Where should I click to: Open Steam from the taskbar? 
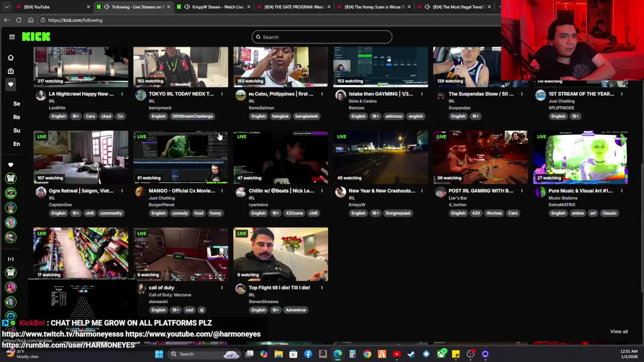pyautogui.click(x=412, y=354)
